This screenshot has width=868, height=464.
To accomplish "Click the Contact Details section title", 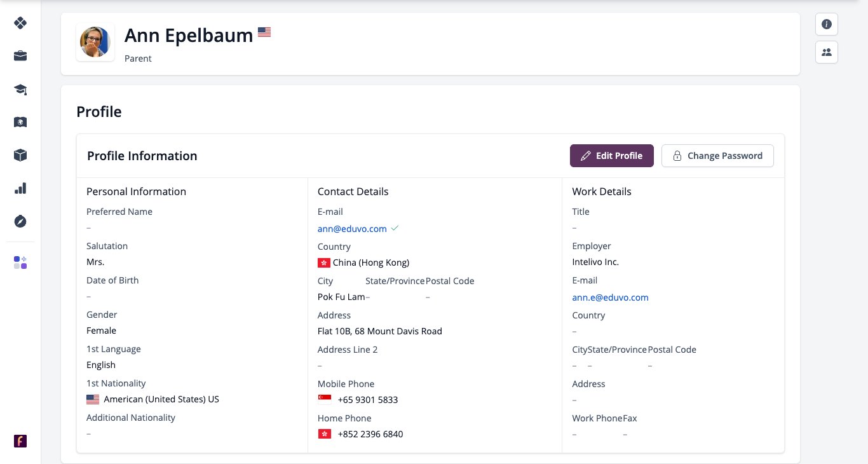I will pyautogui.click(x=353, y=191).
